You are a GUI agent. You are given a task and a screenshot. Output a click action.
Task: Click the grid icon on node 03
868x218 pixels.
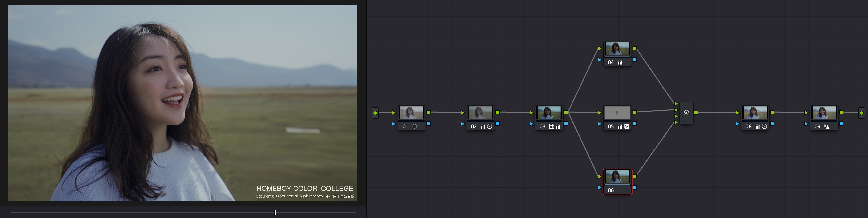point(552,126)
